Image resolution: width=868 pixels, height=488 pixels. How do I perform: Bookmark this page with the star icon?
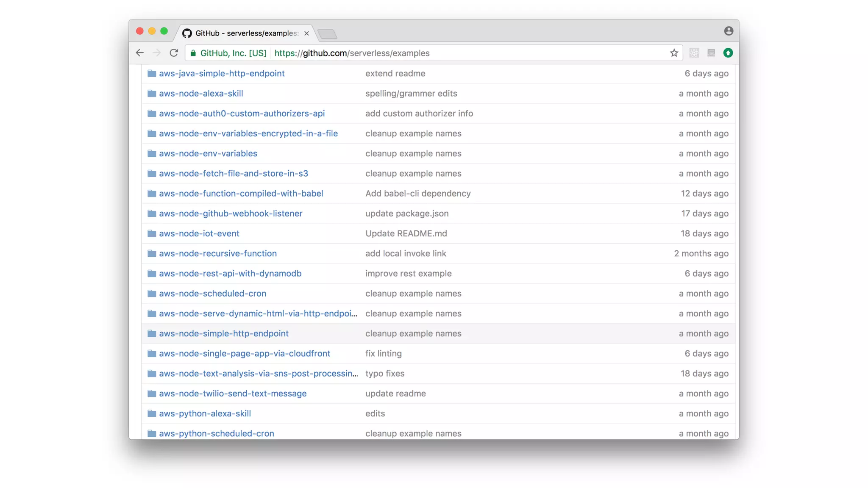pos(674,53)
